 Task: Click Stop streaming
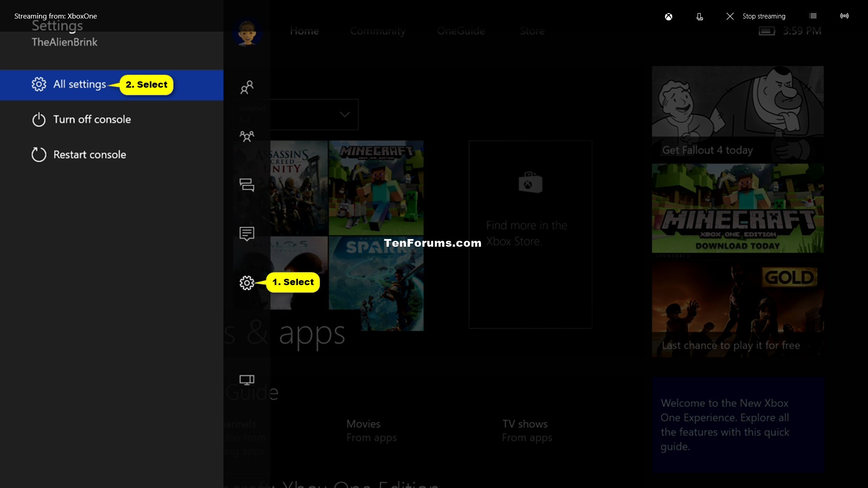(x=764, y=16)
